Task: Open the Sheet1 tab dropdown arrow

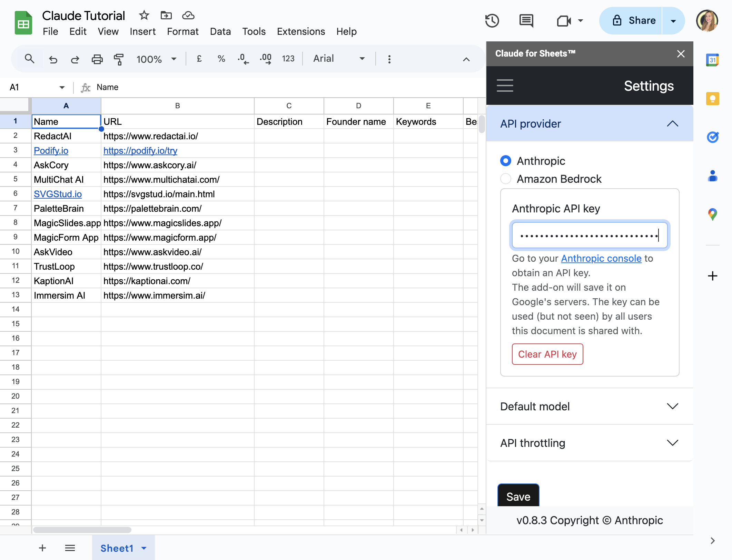Action: coord(144,548)
